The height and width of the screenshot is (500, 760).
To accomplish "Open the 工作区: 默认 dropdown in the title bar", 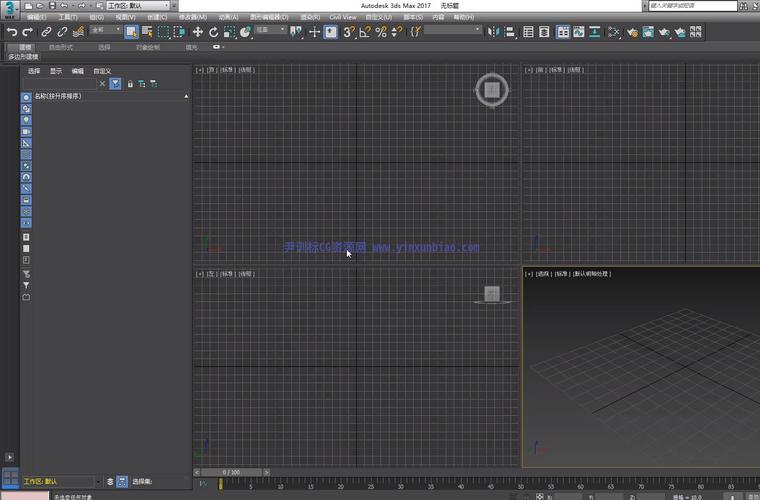I will pyautogui.click(x=139, y=6).
